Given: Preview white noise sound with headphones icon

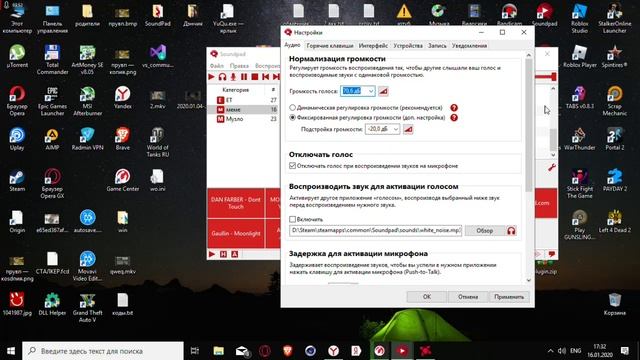Looking at the screenshot, I should [511, 231].
